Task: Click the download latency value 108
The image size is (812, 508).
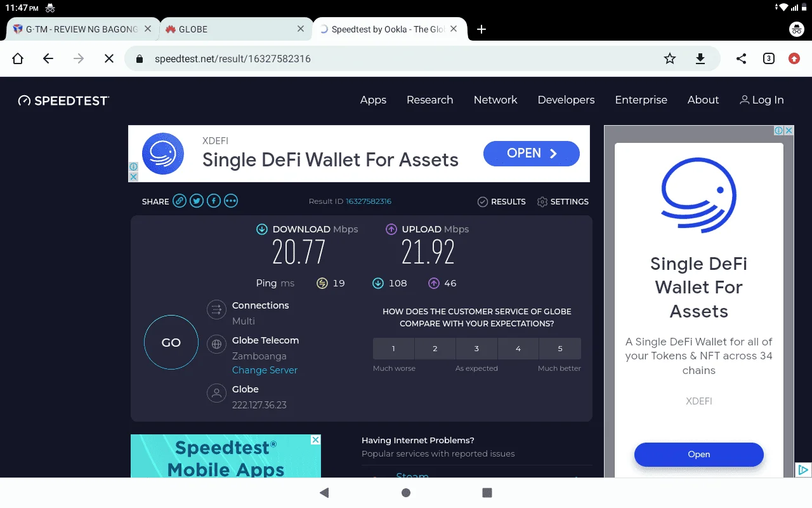Action: (398, 283)
